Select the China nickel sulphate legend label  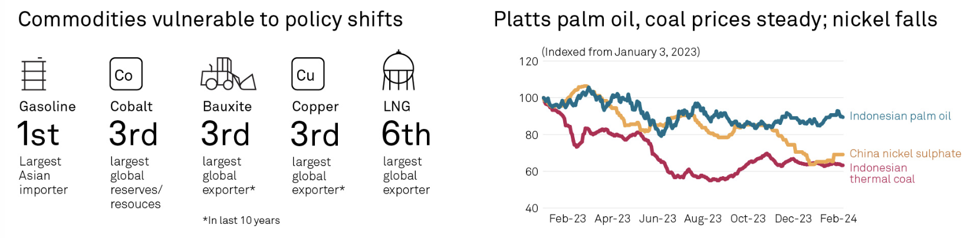pos(905,154)
